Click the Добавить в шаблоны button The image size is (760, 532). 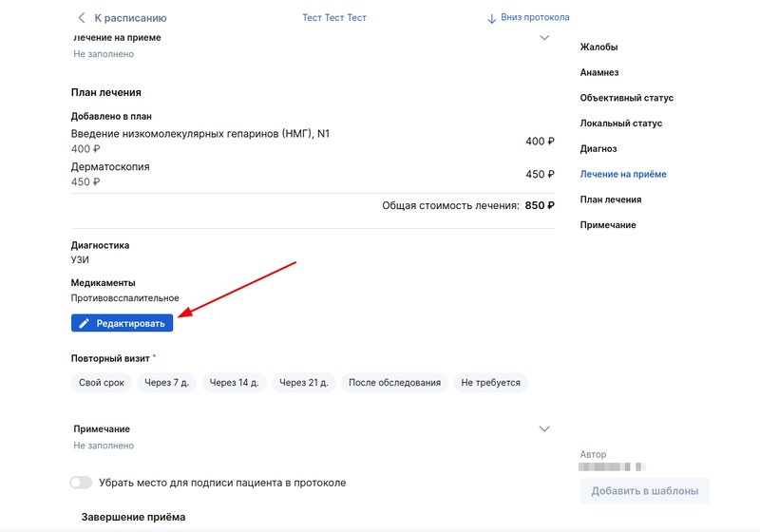(x=645, y=491)
